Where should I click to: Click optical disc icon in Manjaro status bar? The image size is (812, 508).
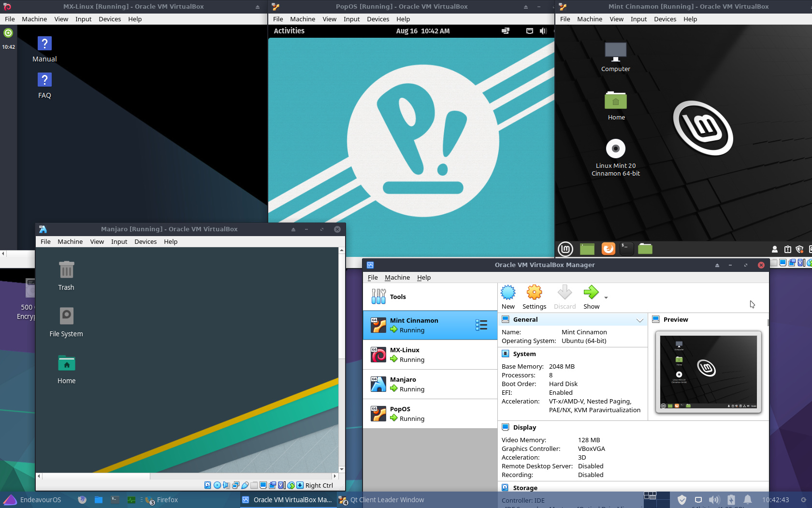[217, 485]
